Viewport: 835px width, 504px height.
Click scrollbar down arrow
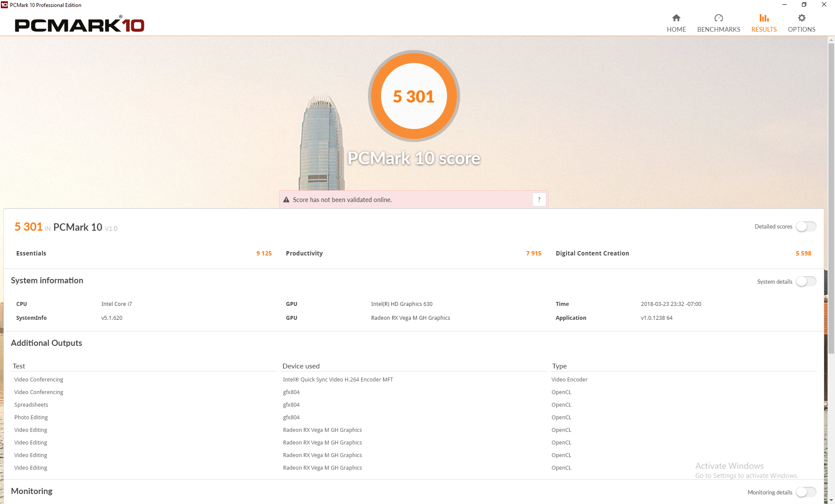(831, 500)
